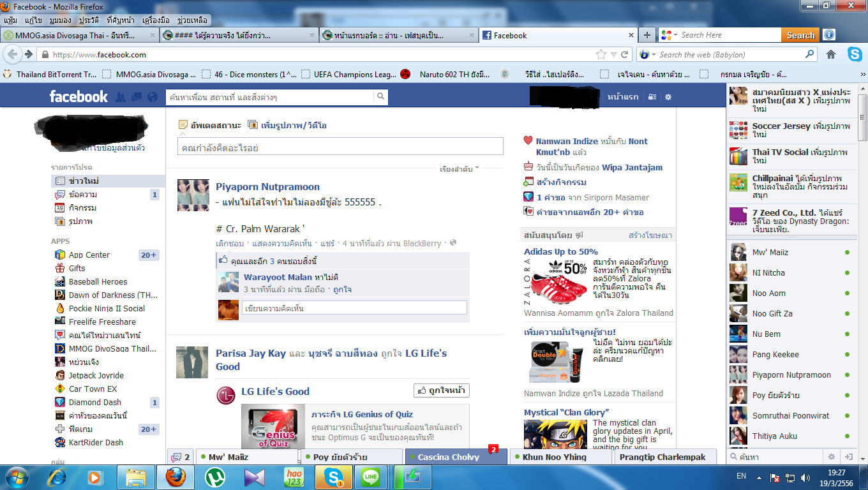Open Facebook notifications globe icon
868x490 pixels.
click(152, 97)
